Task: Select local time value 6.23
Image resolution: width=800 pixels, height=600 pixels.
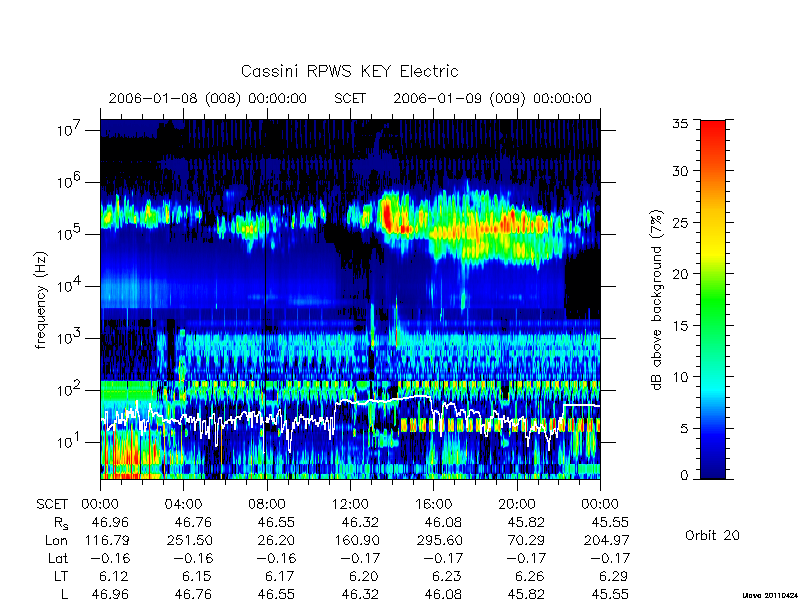Action: [x=446, y=577]
